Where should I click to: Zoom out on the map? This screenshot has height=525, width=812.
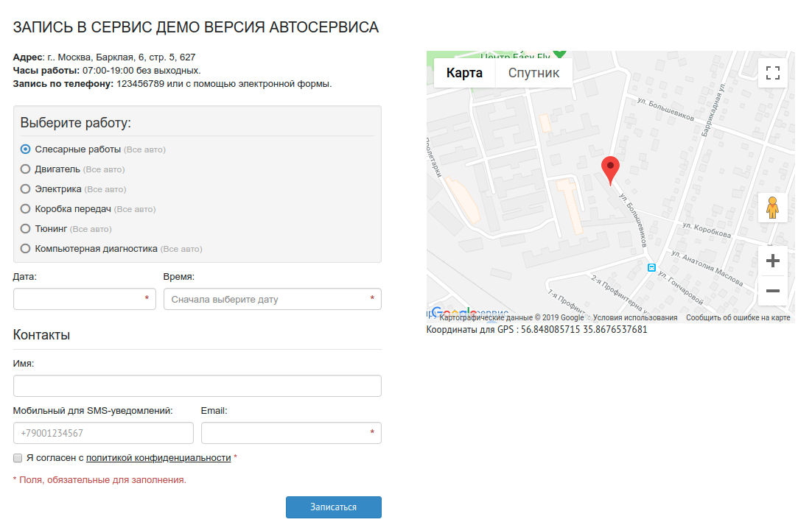coord(772,291)
